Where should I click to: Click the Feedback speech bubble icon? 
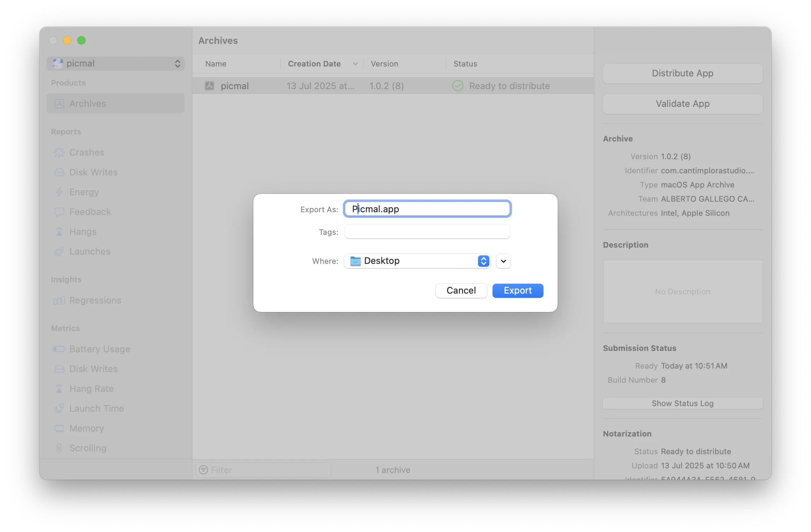[x=59, y=212]
